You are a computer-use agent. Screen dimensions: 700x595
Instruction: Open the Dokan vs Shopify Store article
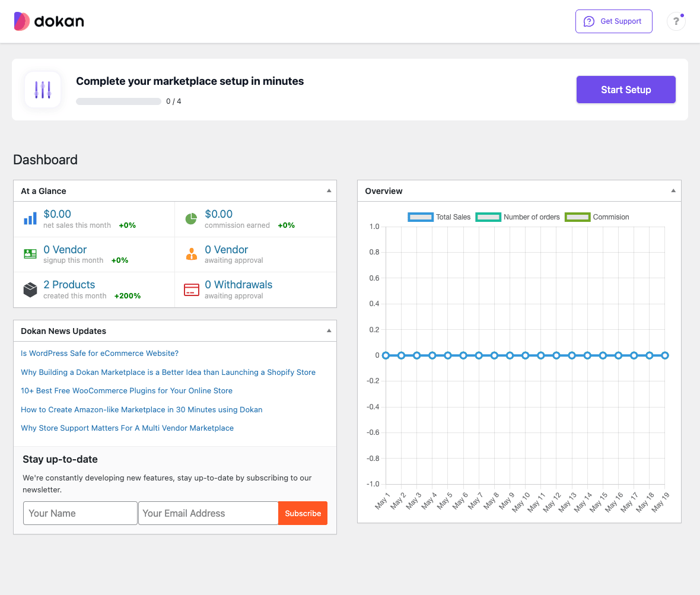pyautogui.click(x=168, y=373)
